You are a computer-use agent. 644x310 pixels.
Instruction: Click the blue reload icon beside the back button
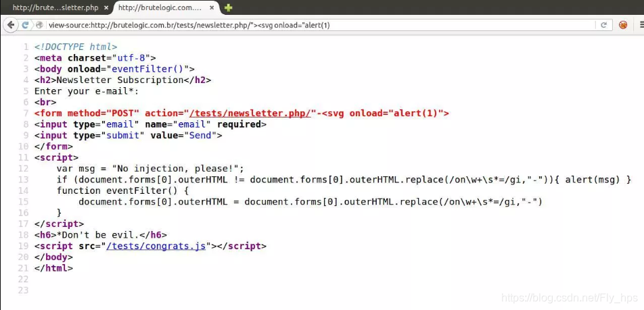(x=25, y=25)
